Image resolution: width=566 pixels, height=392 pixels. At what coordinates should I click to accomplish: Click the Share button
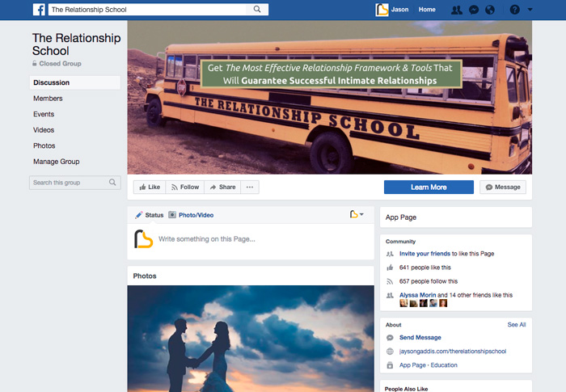(222, 187)
